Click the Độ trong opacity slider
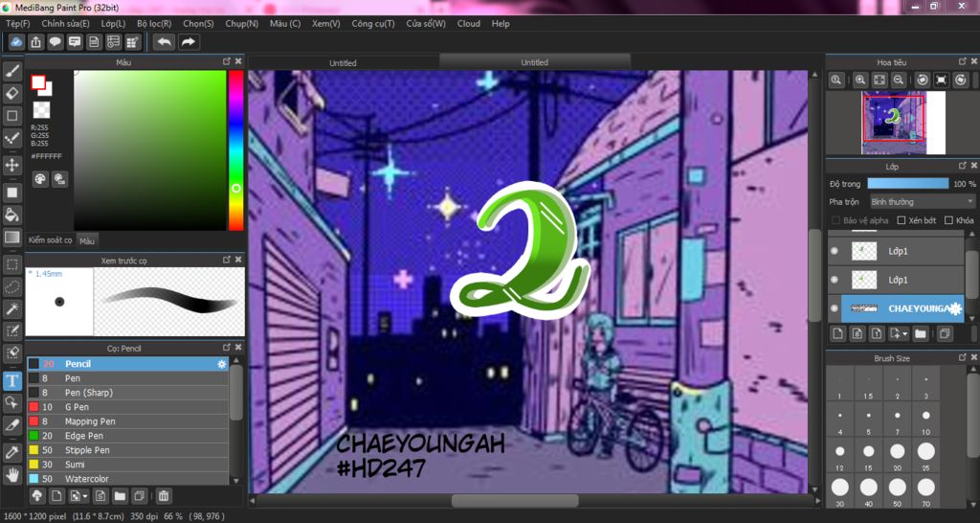 [x=907, y=184]
